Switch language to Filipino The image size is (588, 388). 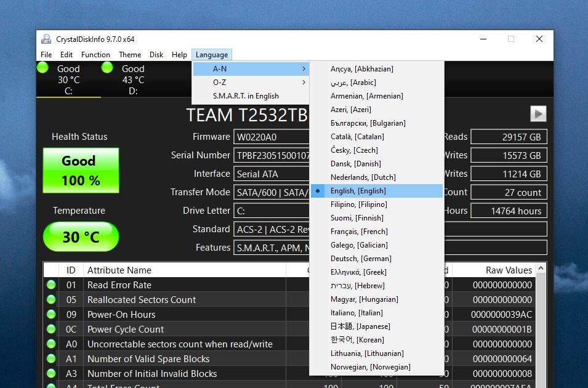[x=377, y=204]
